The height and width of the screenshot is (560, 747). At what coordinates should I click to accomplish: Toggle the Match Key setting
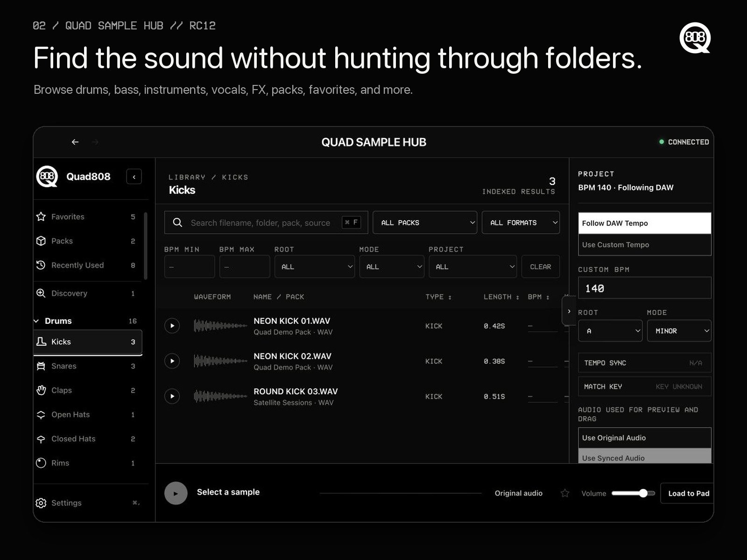click(x=645, y=386)
